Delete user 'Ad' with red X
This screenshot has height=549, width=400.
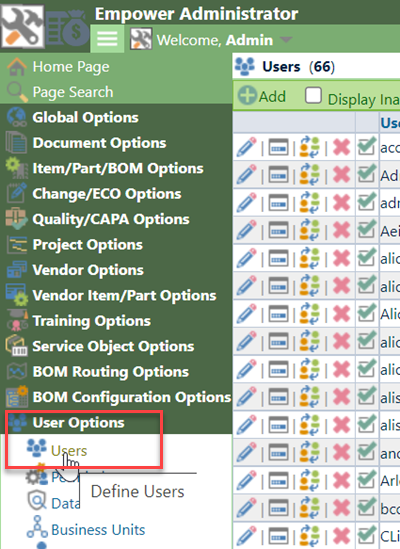(342, 175)
